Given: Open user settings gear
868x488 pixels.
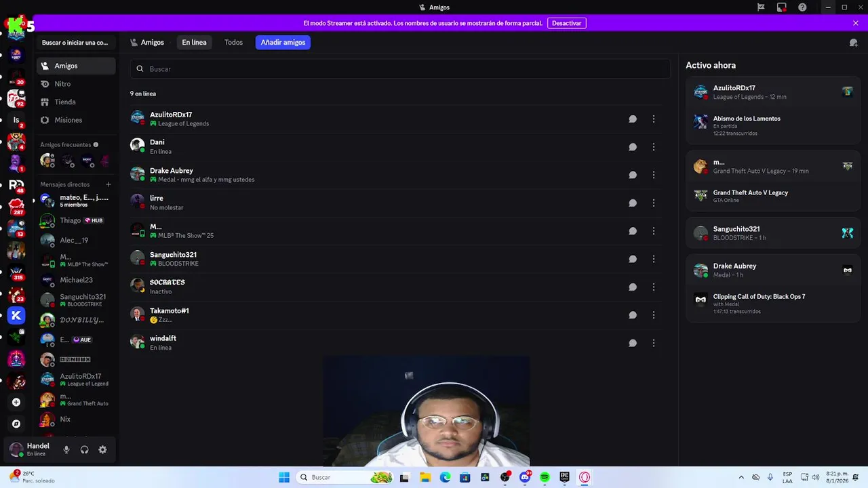Looking at the screenshot, I should click(102, 449).
